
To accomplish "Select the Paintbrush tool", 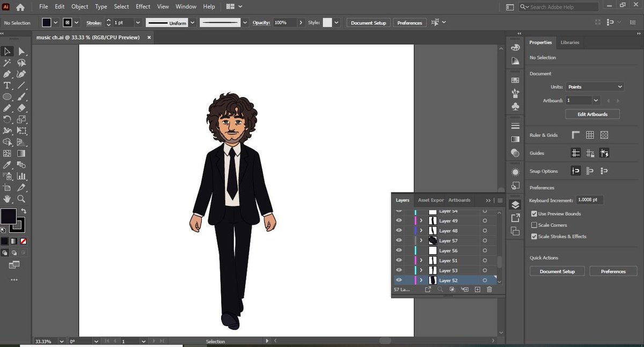I will pos(21,97).
